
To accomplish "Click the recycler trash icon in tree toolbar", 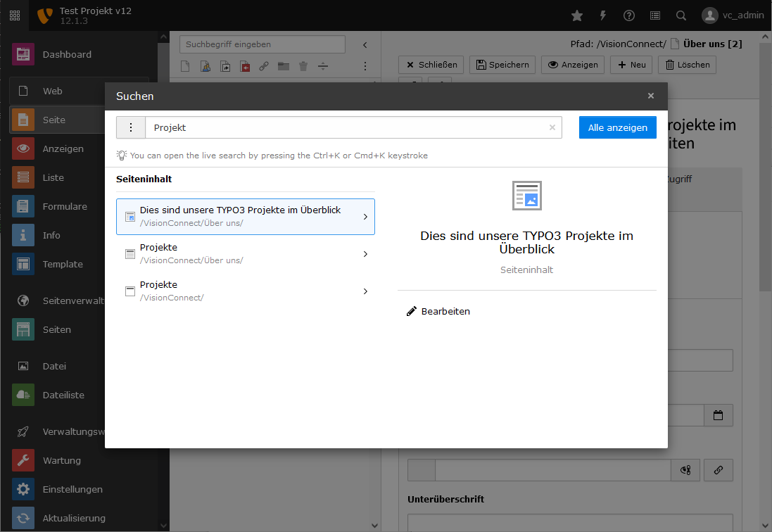I will tap(303, 66).
